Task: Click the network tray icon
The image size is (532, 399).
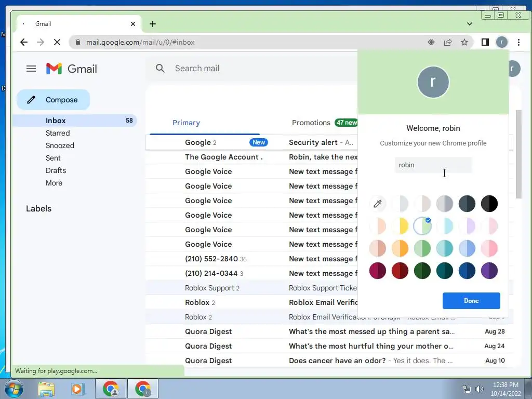Action: coord(467,389)
